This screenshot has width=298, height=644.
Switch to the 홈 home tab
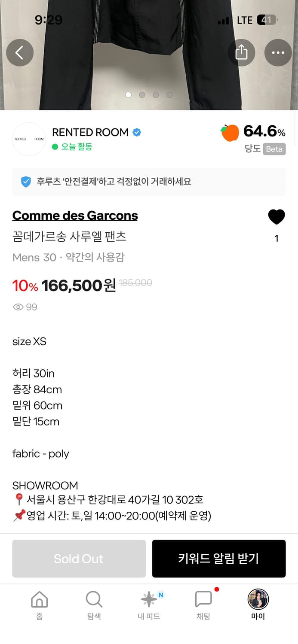point(39,598)
